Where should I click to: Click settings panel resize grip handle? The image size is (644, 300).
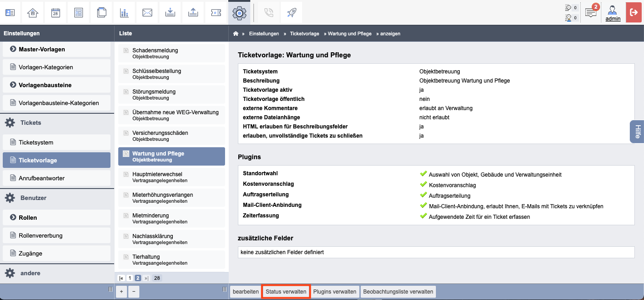110,289
